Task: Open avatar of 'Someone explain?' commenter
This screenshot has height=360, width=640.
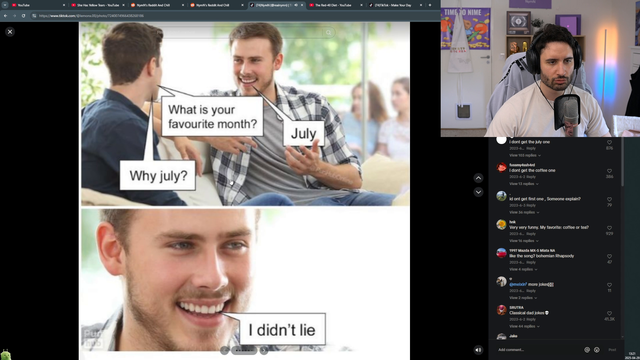Action: click(501, 196)
